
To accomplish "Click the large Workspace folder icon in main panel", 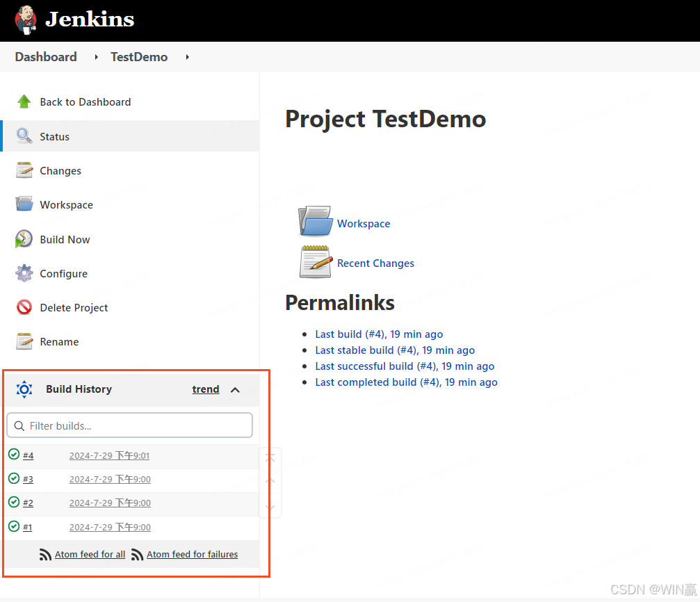I will coord(315,220).
